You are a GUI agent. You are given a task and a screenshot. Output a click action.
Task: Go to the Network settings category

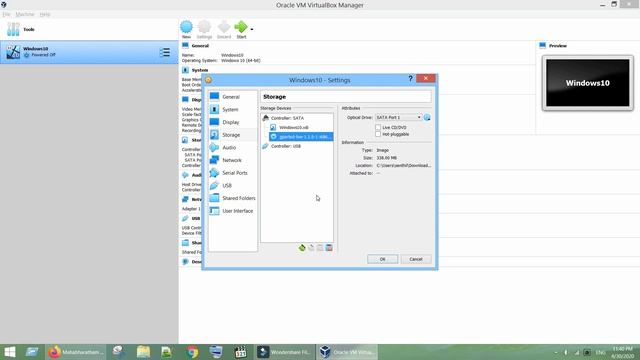click(233, 160)
